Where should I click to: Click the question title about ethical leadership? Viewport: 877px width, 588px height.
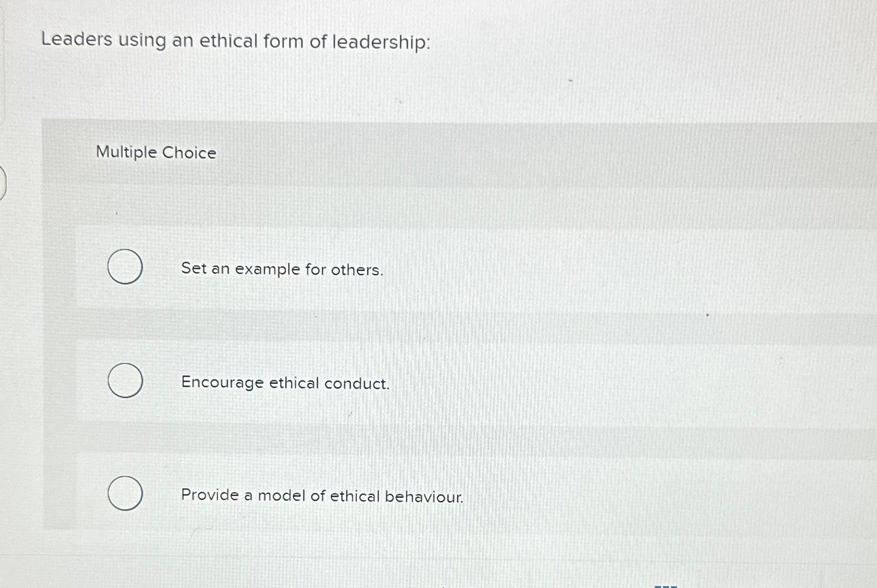[x=236, y=41]
